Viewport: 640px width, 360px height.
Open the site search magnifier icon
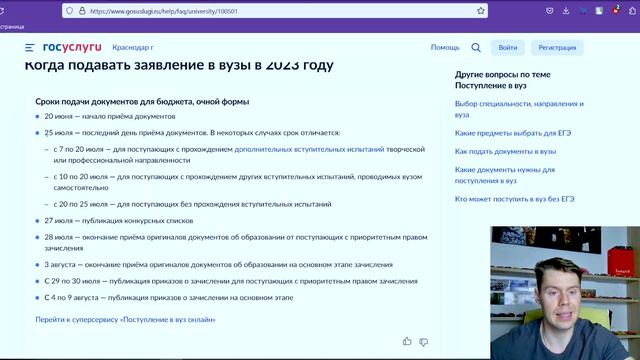476,48
